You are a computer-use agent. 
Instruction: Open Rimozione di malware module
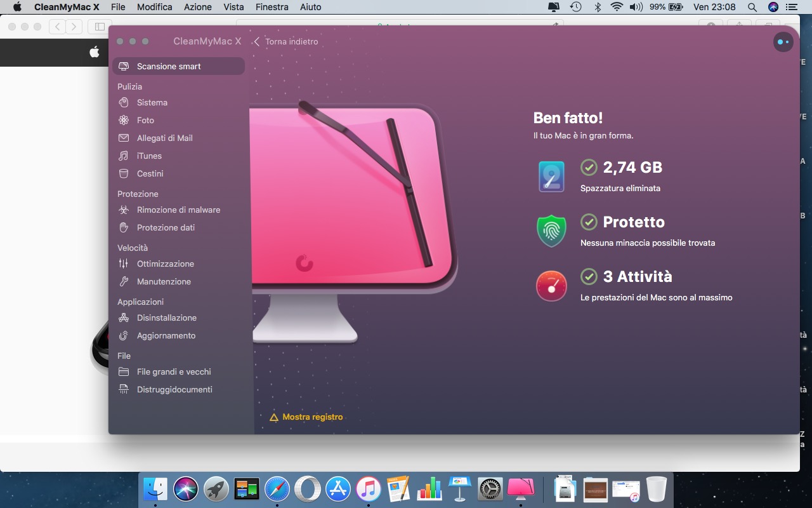pyautogui.click(x=178, y=210)
